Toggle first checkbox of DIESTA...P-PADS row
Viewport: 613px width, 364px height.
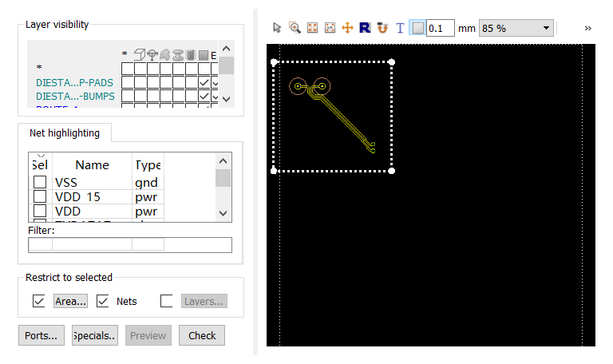pyautogui.click(x=128, y=82)
